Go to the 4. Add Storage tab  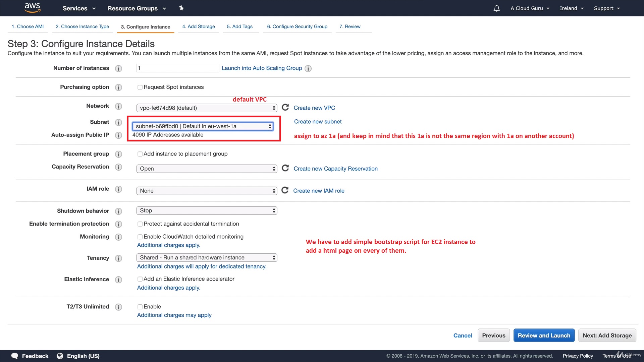199,26
